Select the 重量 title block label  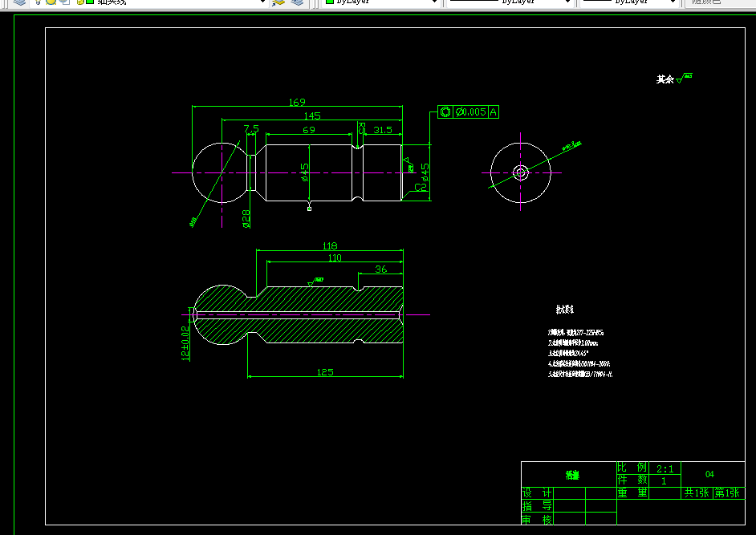632,492
